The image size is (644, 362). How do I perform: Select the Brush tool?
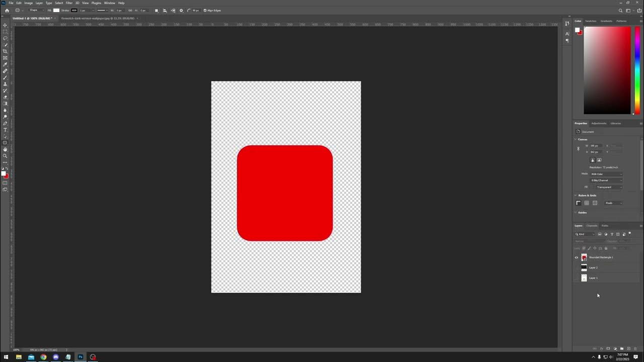[5, 77]
